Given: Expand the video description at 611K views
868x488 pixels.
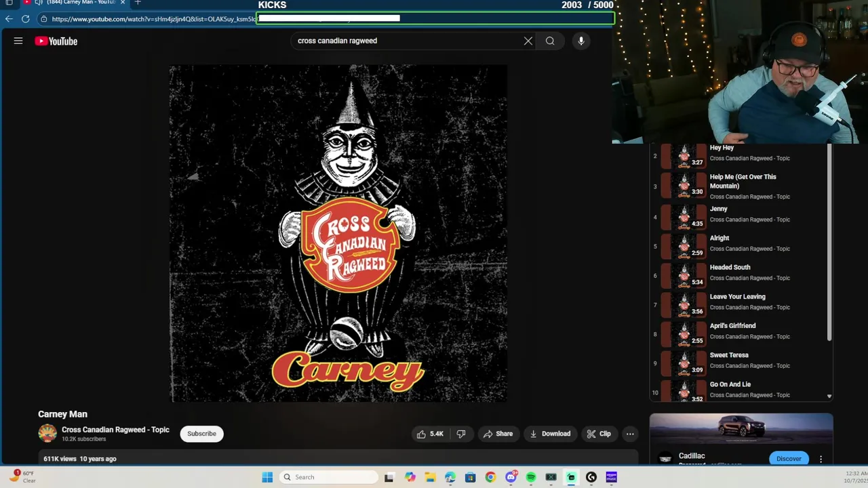Looking at the screenshot, I should coord(338,459).
